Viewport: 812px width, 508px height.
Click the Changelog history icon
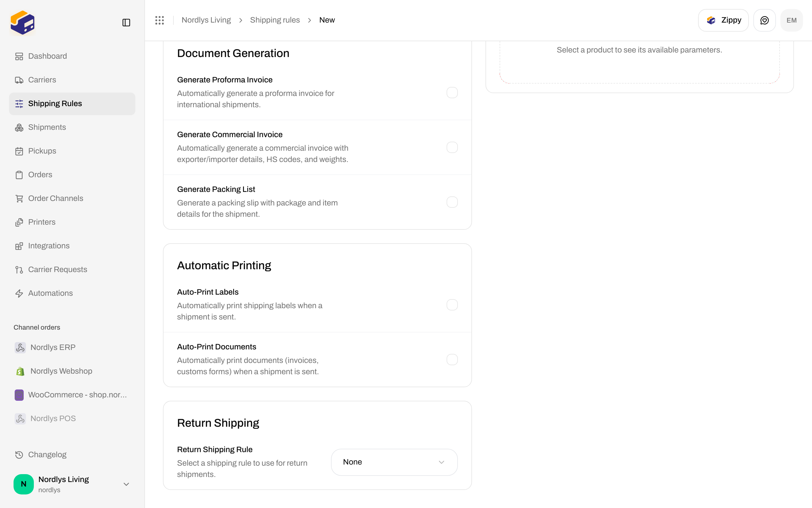[19, 455]
